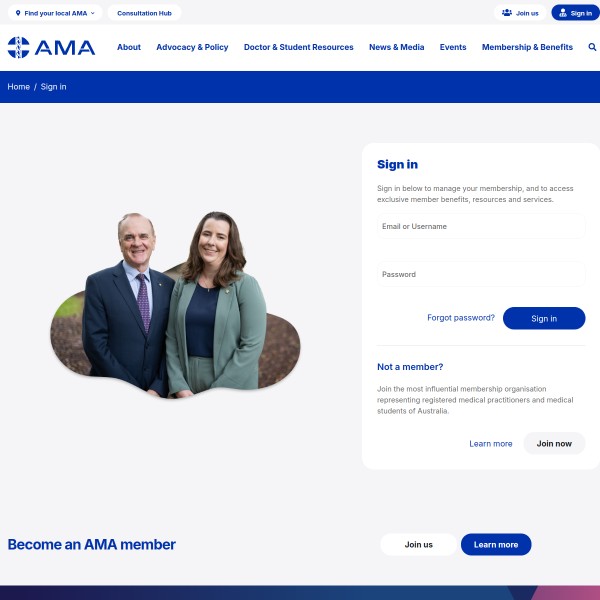The width and height of the screenshot is (600, 600).
Task: Open the News & Media menu
Action: click(396, 47)
